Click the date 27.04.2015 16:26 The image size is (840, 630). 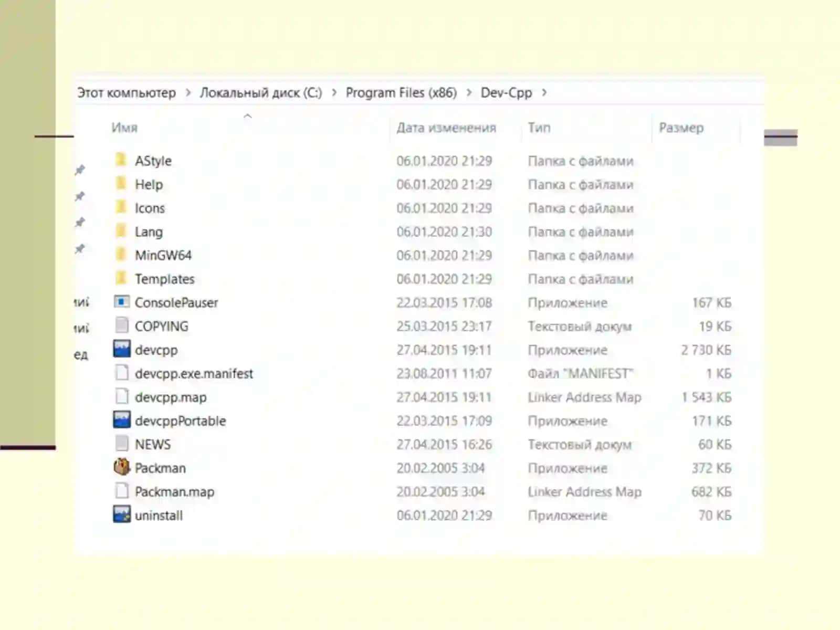(x=444, y=444)
